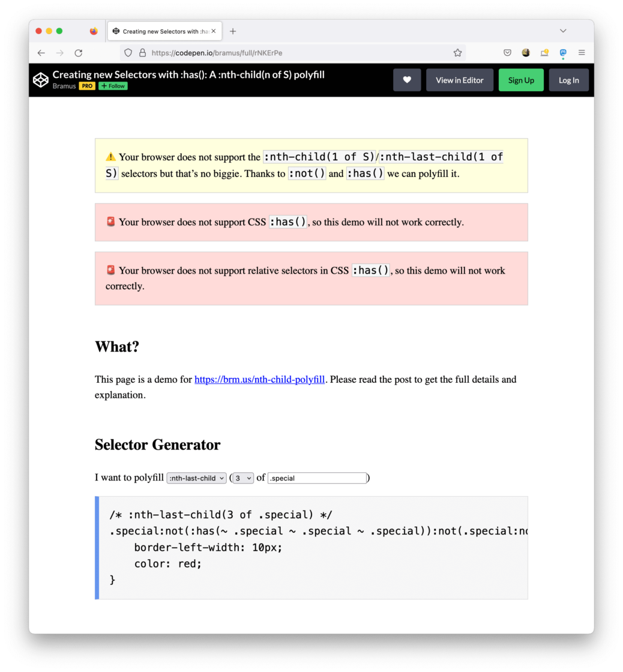Open the list all tabs chevron
The width and height of the screenshot is (623, 672).
[x=563, y=31]
